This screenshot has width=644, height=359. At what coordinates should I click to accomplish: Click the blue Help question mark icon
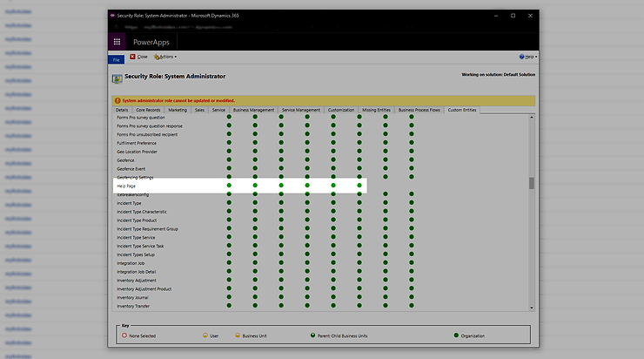(521, 57)
